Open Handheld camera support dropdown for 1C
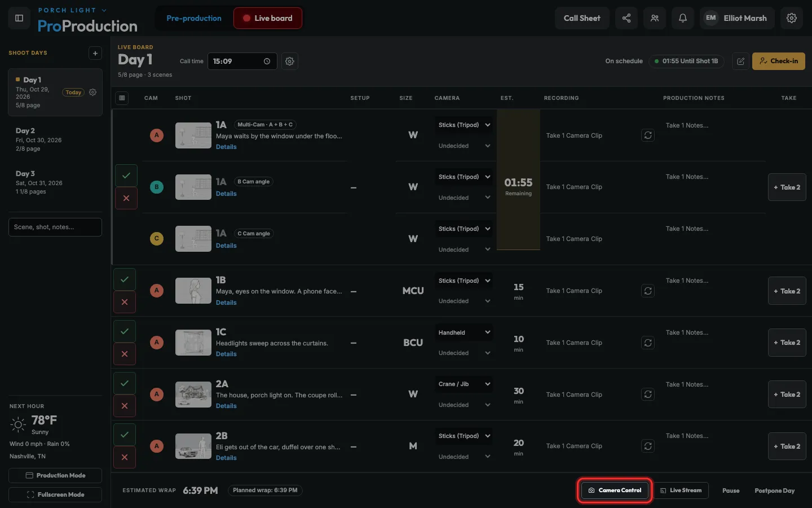This screenshot has width=812, height=508. [464, 332]
